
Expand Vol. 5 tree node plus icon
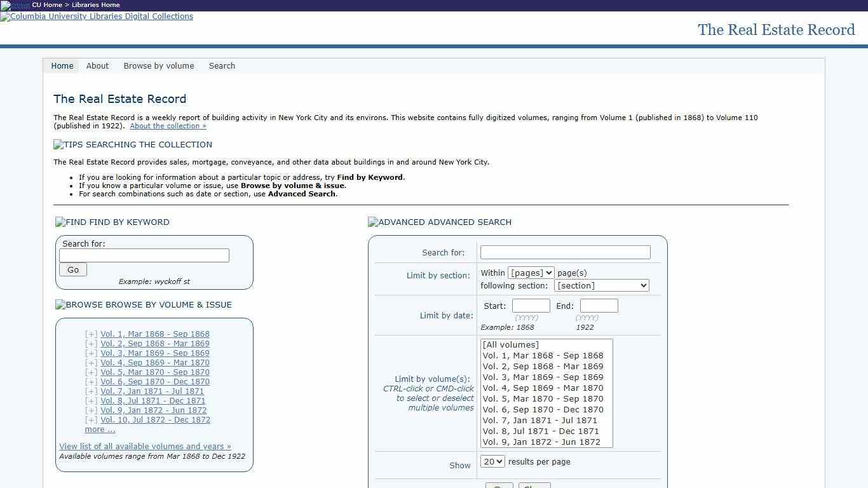92,372
